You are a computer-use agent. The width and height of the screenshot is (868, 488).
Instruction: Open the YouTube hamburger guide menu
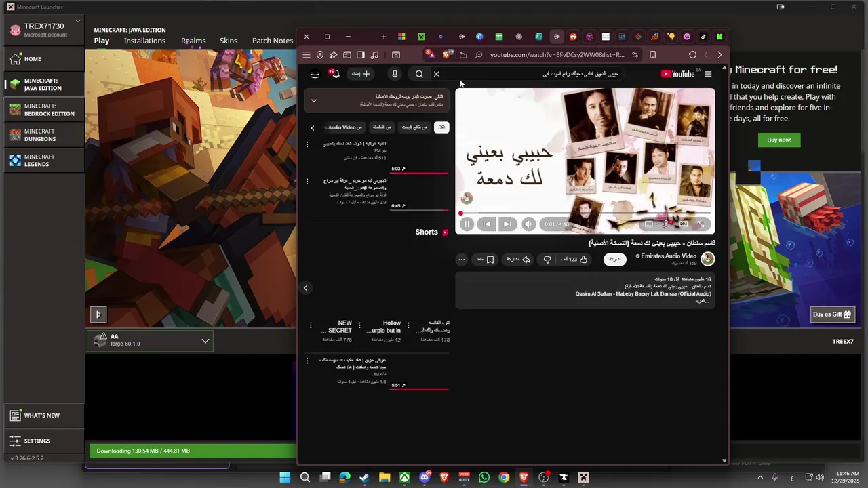(x=708, y=74)
